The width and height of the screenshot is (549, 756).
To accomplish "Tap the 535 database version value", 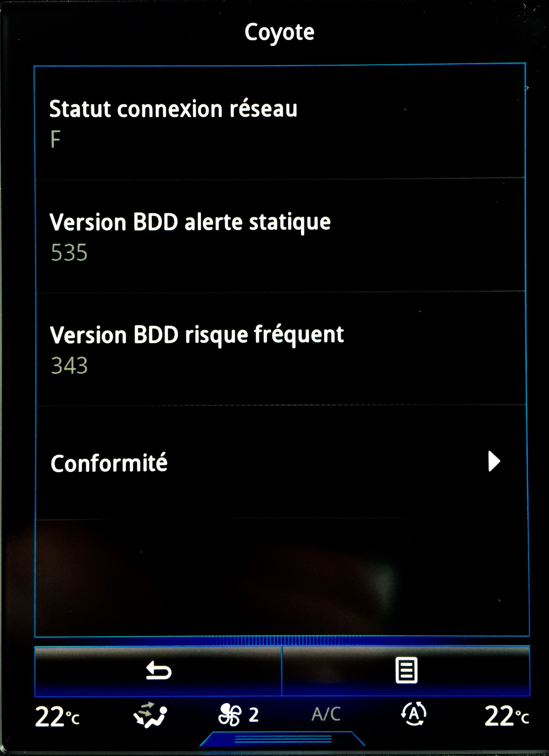I will pyautogui.click(x=69, y=252).
